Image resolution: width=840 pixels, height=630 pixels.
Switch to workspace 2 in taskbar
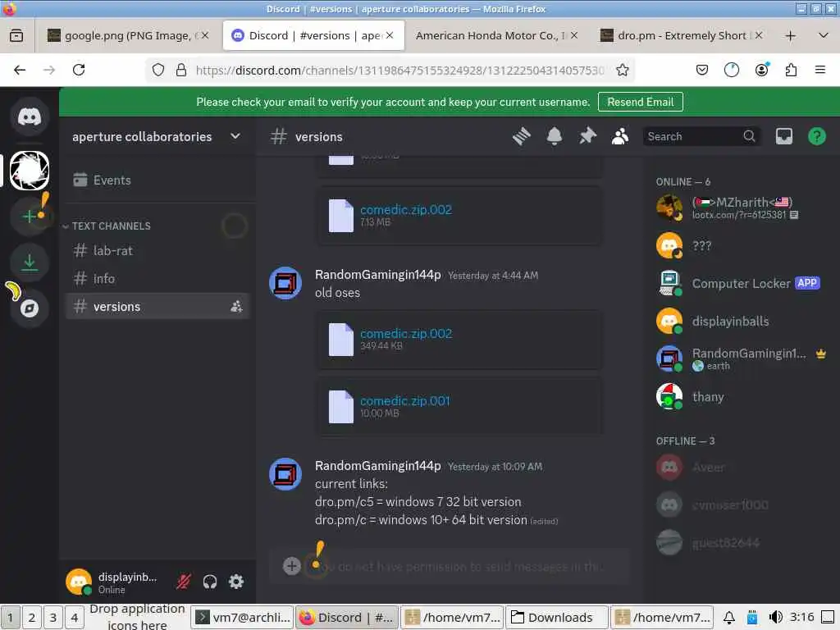(x=32, y=618)
